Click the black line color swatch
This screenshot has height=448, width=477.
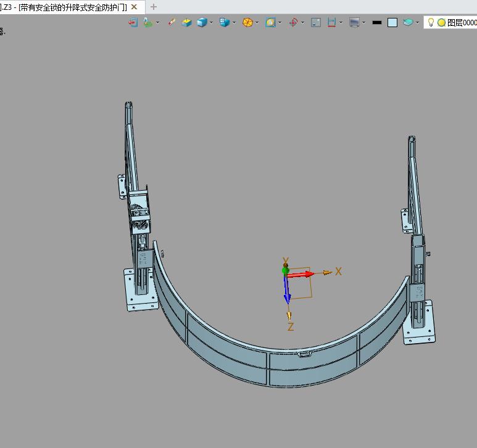point(377,22)
